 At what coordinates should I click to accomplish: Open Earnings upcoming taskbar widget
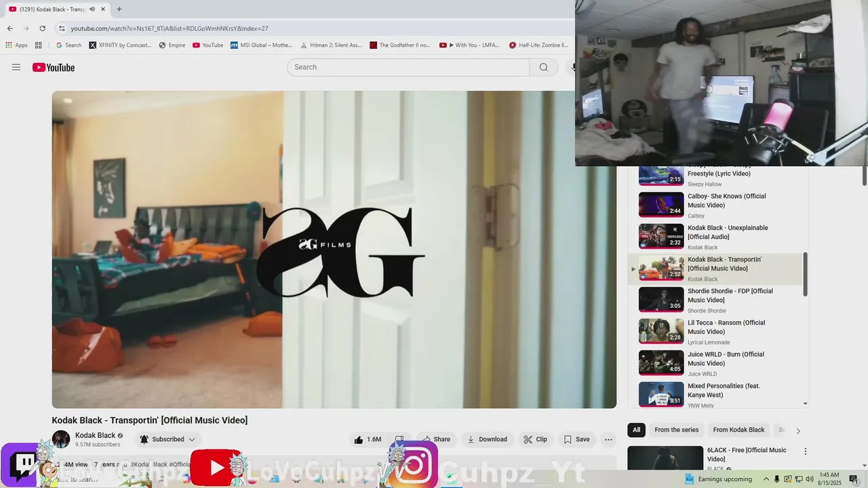pyautogui.click(x=717, y=479)
